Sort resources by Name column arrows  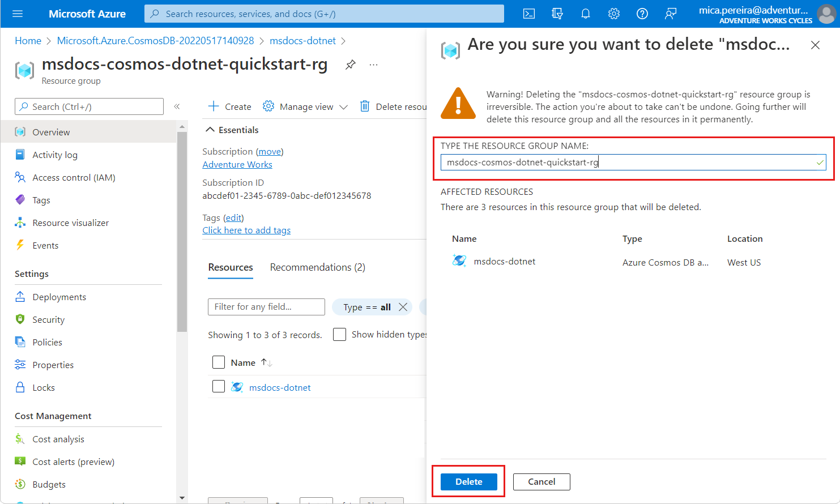tap(266, 362)
